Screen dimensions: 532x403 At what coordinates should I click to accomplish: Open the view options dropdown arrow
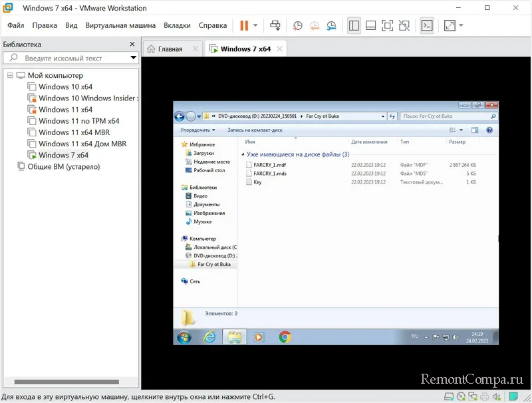click(x=461, y=130)
